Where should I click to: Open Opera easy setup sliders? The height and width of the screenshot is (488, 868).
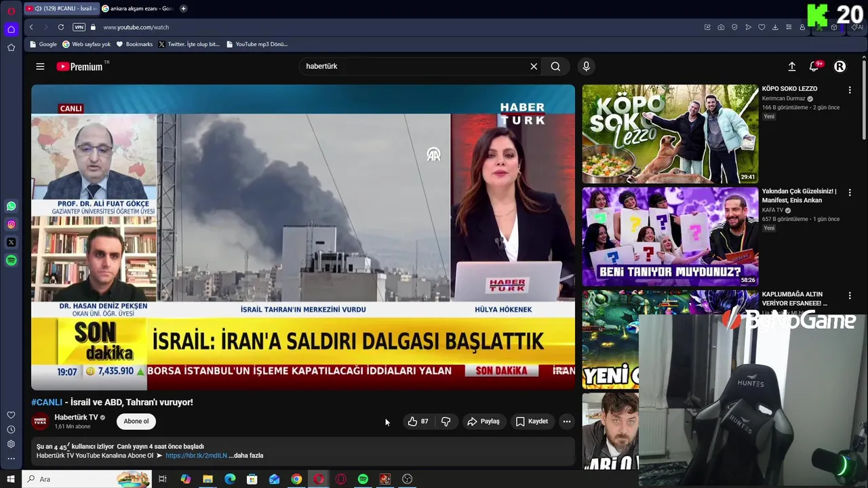tap(789, 27)
